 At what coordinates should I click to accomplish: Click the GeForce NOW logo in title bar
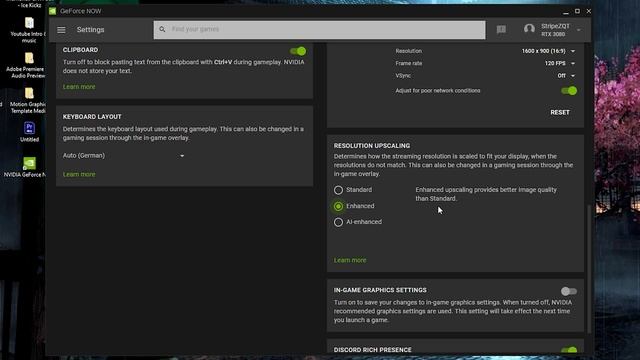click(53, 11)
